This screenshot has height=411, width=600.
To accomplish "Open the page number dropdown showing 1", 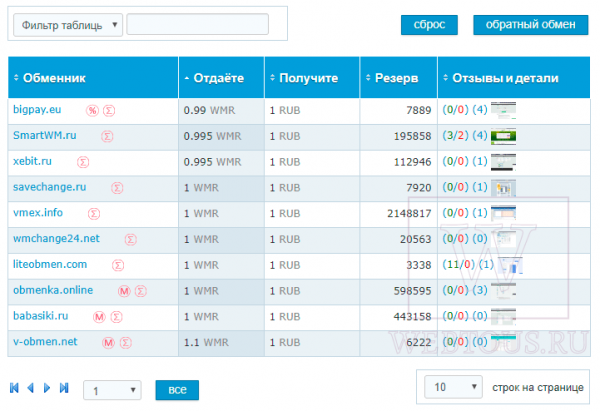I will pyautogui.click(x=112, y=390).
